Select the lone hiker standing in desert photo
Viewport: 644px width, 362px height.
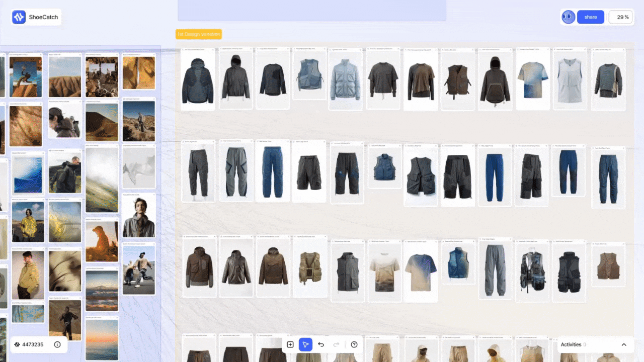[139, 120]
